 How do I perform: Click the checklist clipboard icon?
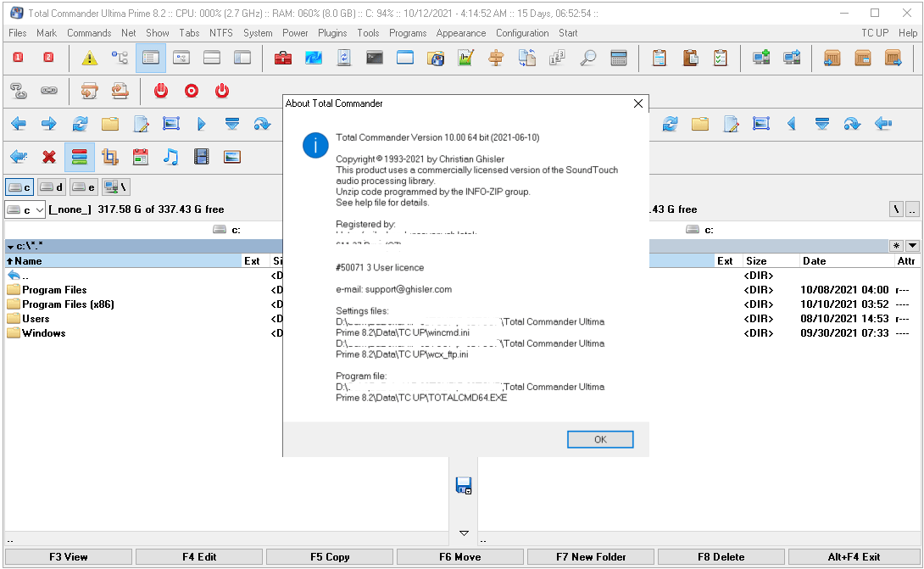(720, 58)
